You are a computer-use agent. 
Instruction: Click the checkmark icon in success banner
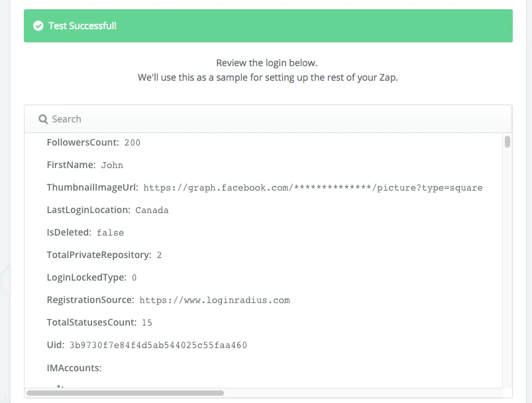click(x=38, y=26)
